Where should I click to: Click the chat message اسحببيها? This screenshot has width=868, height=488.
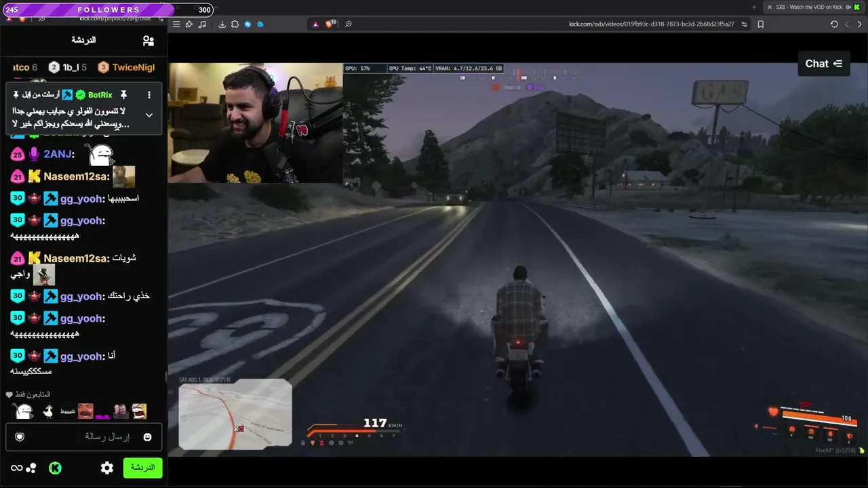click(123, 199)
